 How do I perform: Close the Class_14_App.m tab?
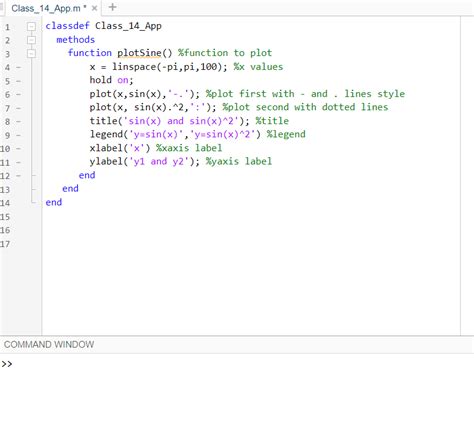tap(94, 8)
